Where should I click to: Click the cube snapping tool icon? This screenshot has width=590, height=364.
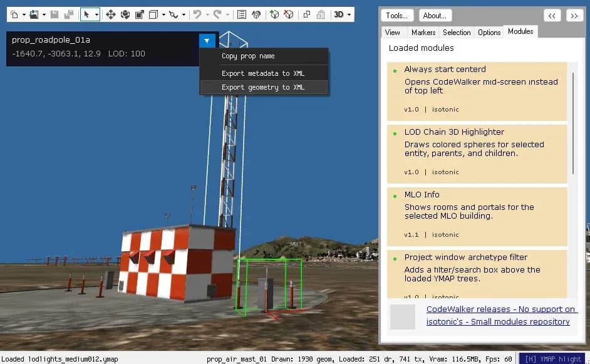(153, 14)
